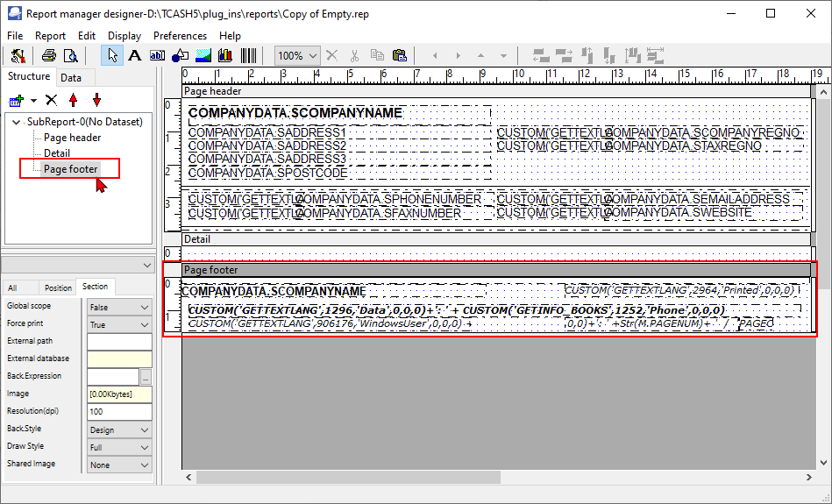The width and height of the screenshot is (832, 504).
Task: Open the Global scope dropdown
Action: pyautogui.click(x=119, y=307)
